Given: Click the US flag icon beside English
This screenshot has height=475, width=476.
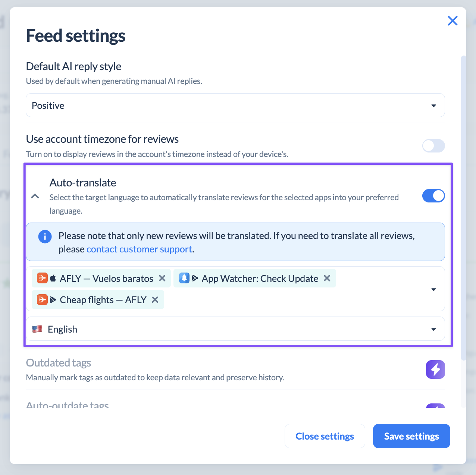Looking at the screenshot, I should coord(37,329).
